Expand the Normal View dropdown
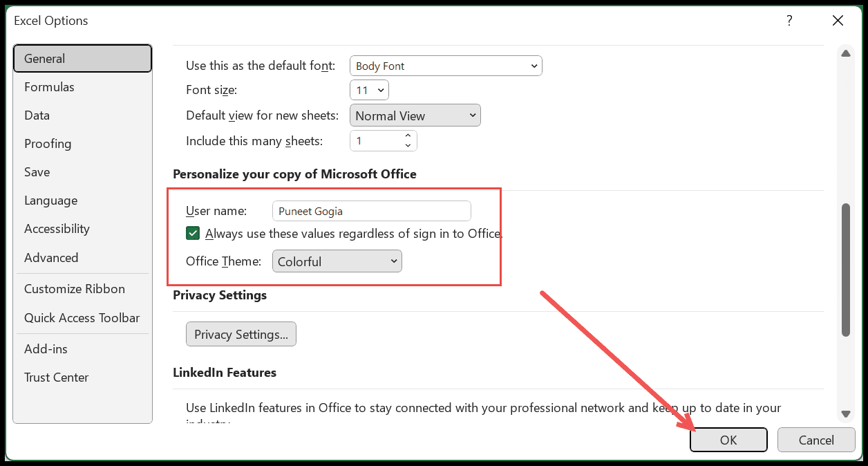The width and height of the screenshot is (868, 466). [x=415, y=115]
